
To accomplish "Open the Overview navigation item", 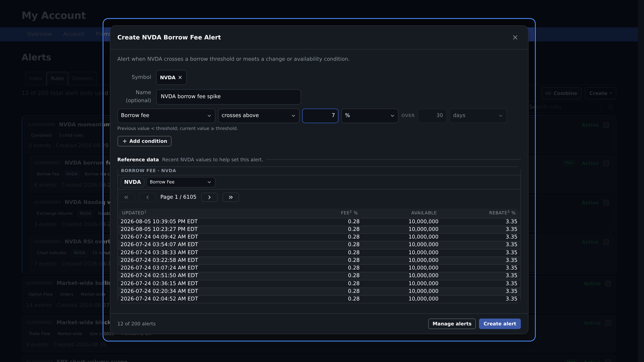I will pos(39,34).
